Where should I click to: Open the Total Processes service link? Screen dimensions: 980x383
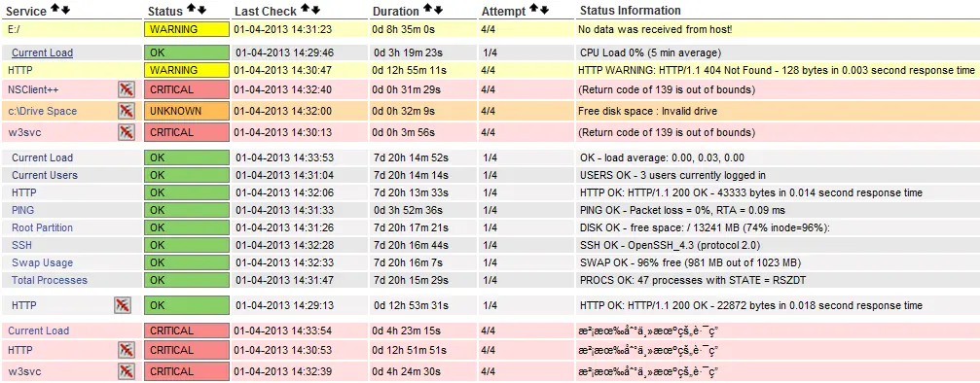[50, 280]
